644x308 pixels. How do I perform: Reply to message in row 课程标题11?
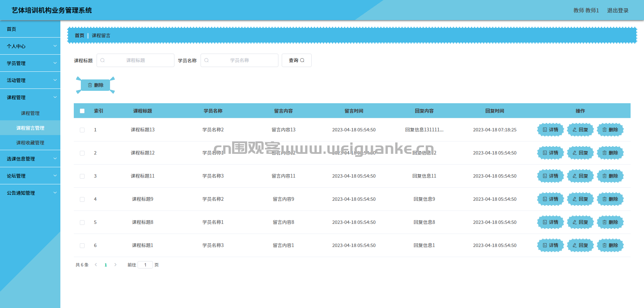[x=580, y=176]
